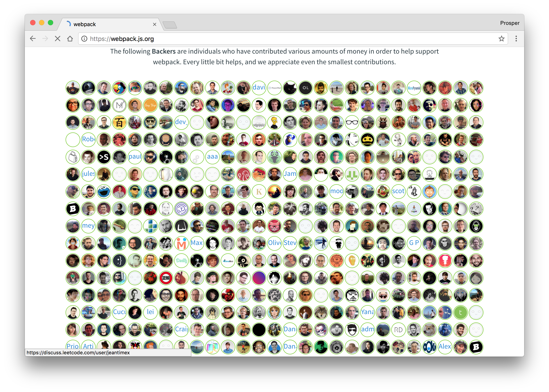The image size is (549, 392).
Task: Scroll down to see more backers
Action: pyautogui.click(x=274, y=212)
